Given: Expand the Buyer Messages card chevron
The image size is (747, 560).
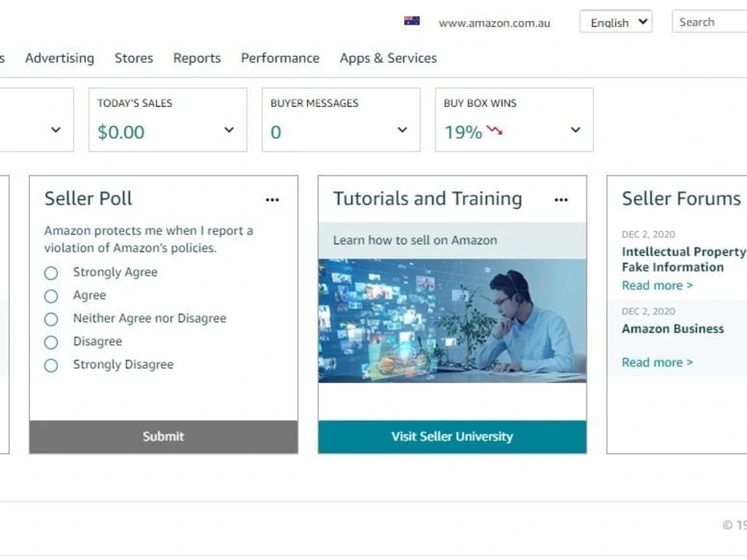Looking at the screenshot, I should 403,130.
